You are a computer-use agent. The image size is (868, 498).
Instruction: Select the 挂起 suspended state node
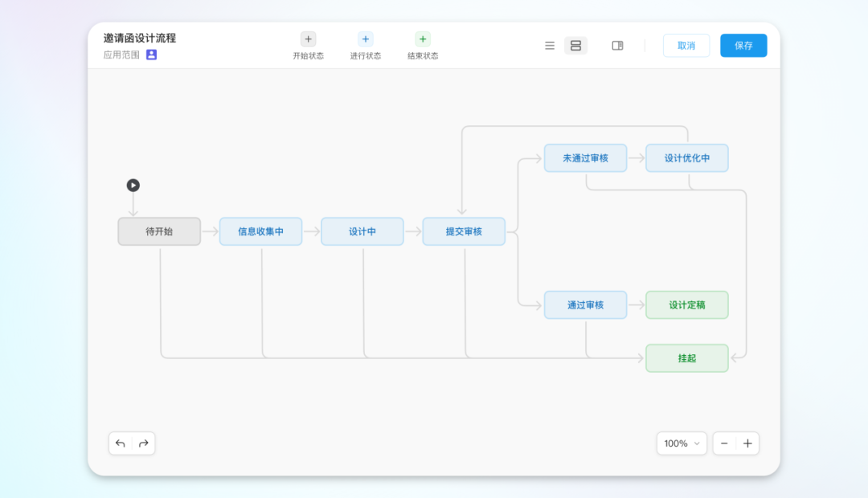point(687,358)
